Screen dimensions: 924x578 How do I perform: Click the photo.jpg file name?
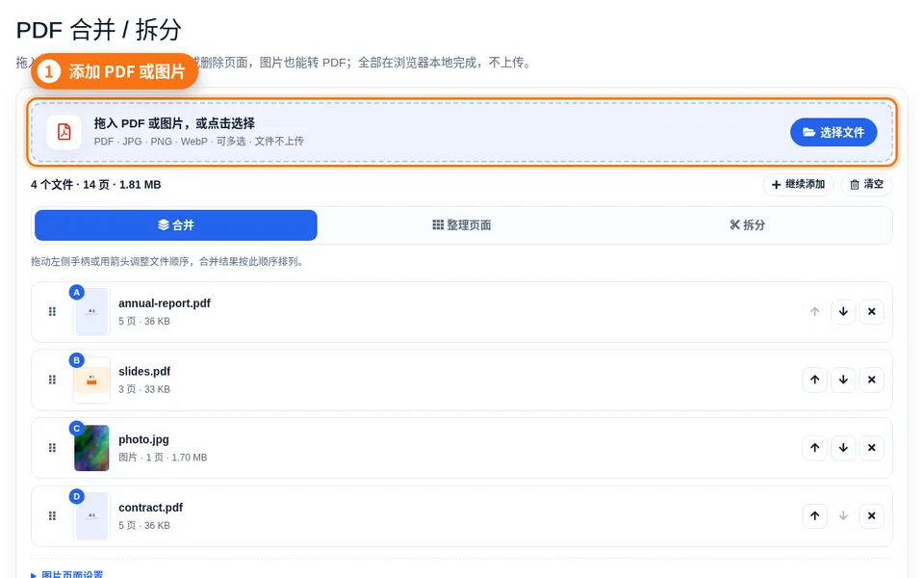pyautogui.click(x=143, y=439)
